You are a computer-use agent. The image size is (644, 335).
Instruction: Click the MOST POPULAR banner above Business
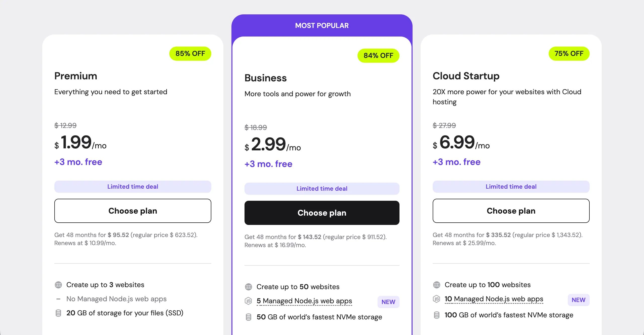click(x=322, y=25)
